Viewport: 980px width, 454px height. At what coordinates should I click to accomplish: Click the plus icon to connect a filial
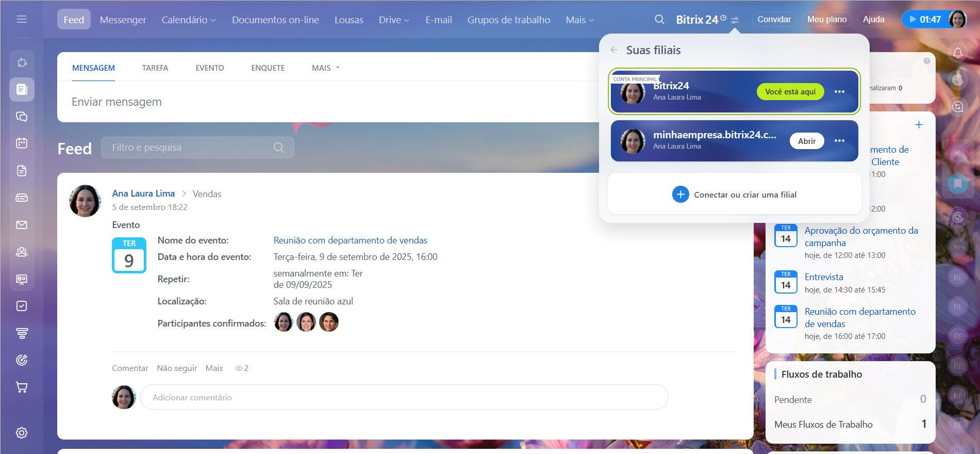(680, 194)
